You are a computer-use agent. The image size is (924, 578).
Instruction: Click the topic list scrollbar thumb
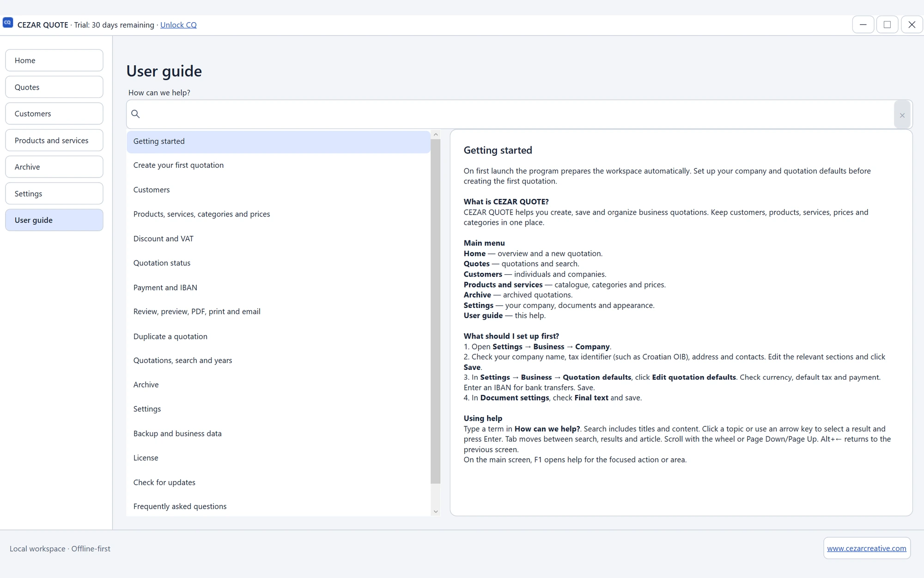435,311
